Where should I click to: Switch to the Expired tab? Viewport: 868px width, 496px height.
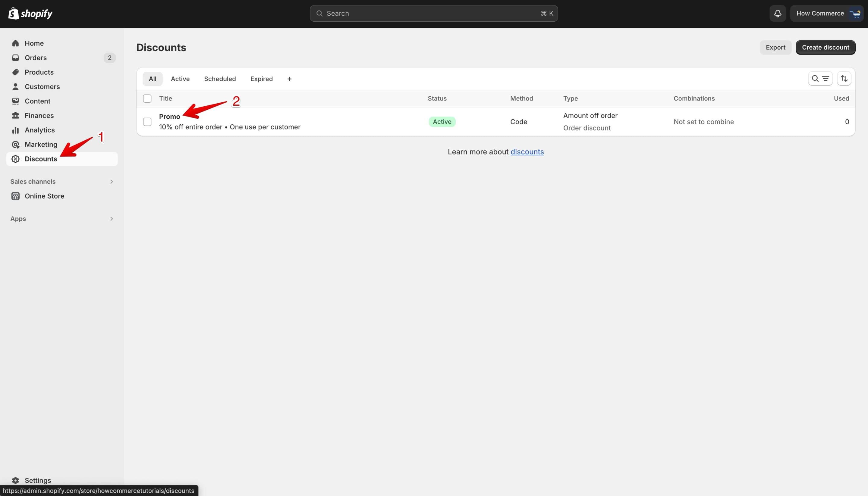(262, 79)
